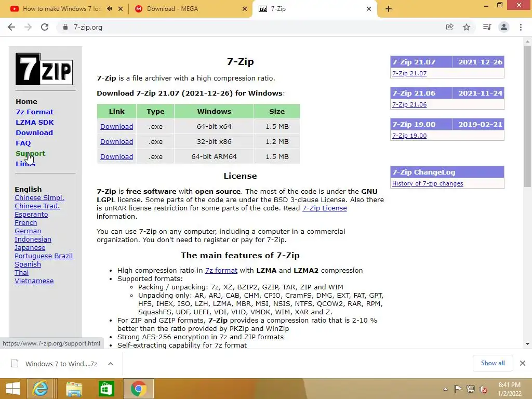Click the Action Center flag icon
This screenshot has width=532, height=399.
[x=458, y=389]
